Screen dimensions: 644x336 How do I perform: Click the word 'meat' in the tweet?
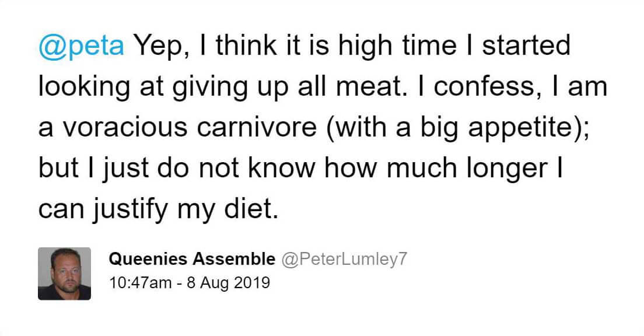point(369,87)
